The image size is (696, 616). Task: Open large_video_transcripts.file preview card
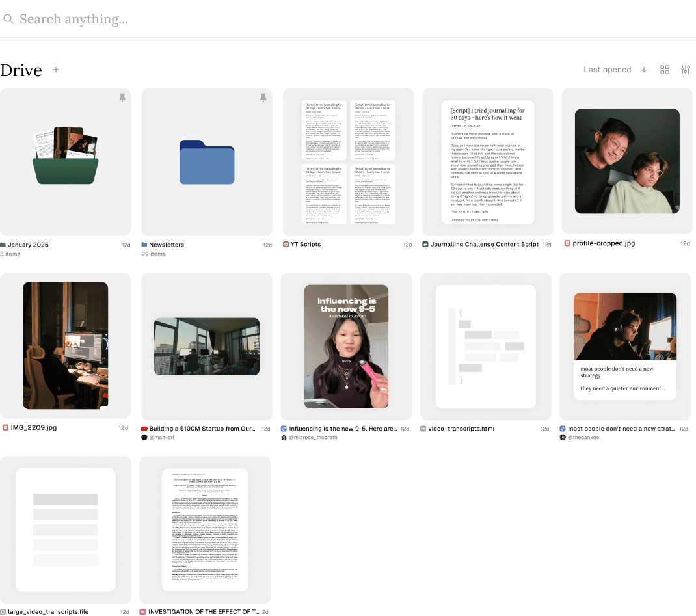(65, 529)
